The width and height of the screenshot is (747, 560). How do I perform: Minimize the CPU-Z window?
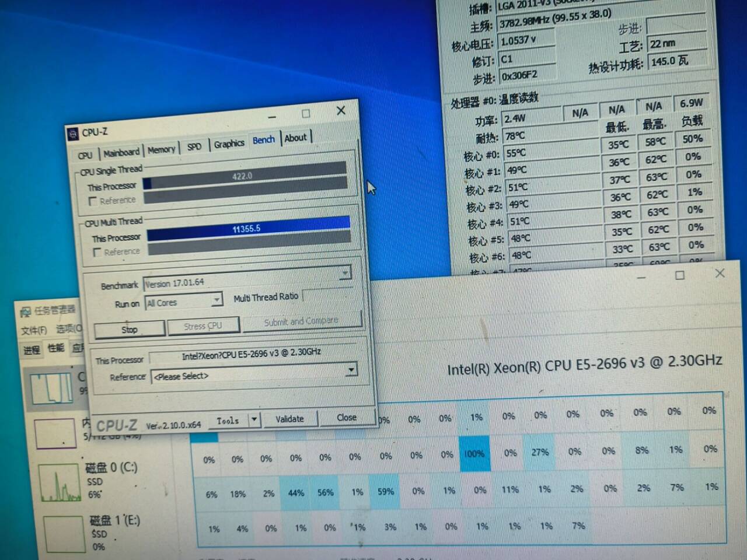271,117
